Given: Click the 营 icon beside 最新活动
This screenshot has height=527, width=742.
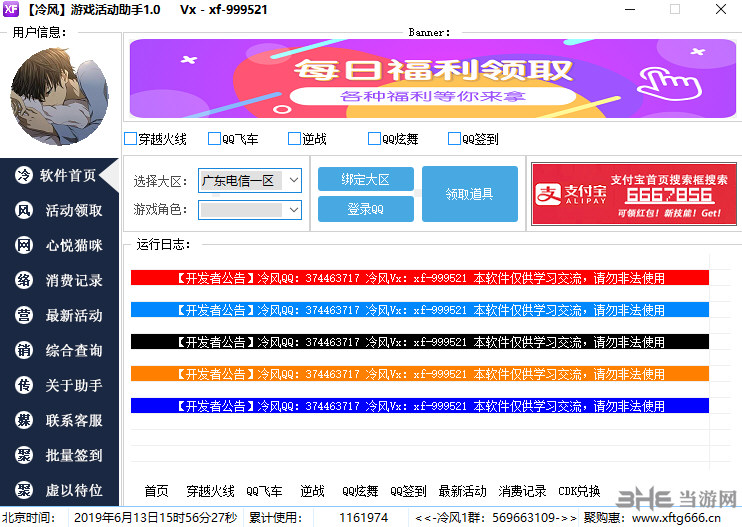Looking at the screenshot, I should pos(24,315).
